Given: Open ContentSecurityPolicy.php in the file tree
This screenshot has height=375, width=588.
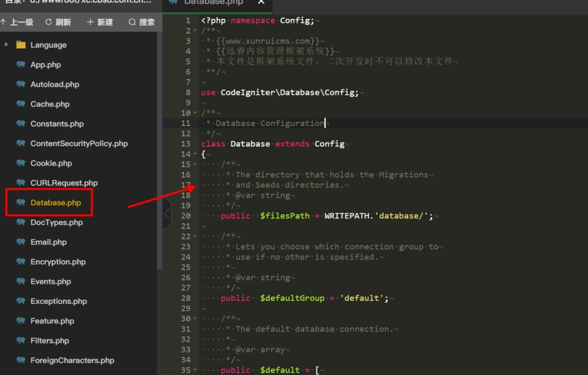Looking at the screenshot, I should 79,144.
